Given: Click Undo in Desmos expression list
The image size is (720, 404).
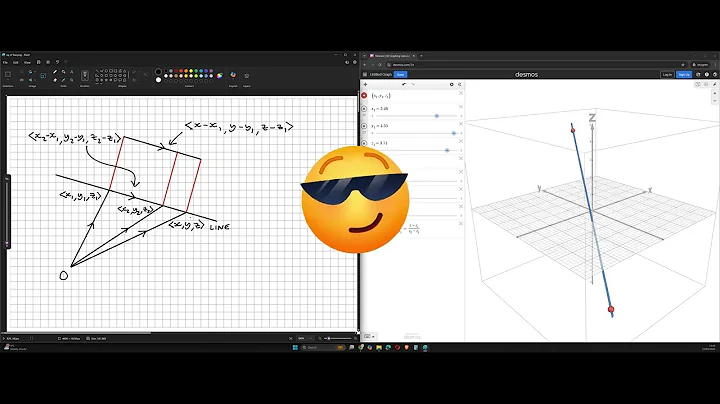Looking at the screenshot, I should click(x=404, y=84).
